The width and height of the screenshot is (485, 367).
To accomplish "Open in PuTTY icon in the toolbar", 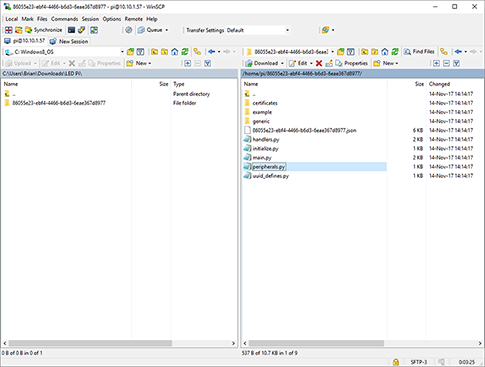I will [81, 30].
